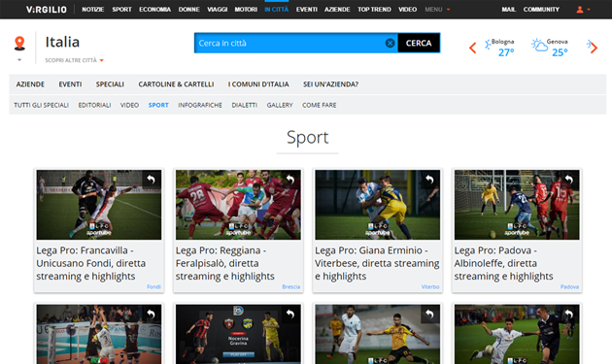Click the Padova city tag
Screen dimensions: 612x364
point(569,286)
